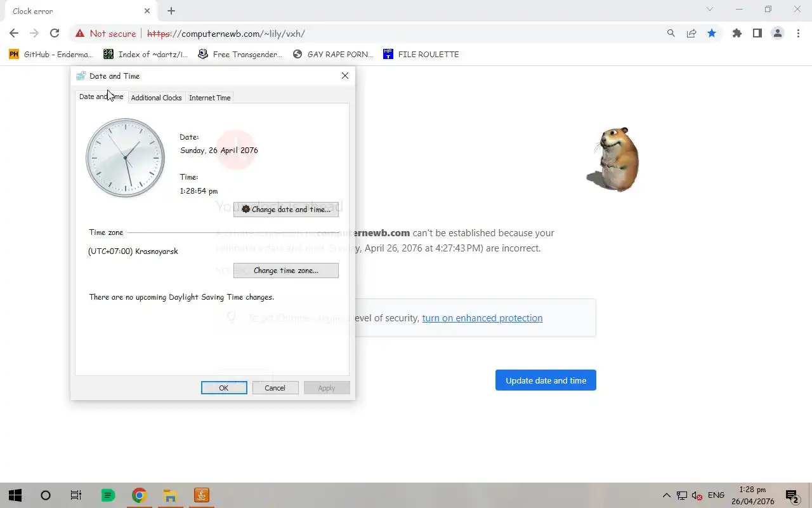The width and height of the screenshot is (812, 508).
Task: Click Update date and time button
Action: [x=546, y=380]
